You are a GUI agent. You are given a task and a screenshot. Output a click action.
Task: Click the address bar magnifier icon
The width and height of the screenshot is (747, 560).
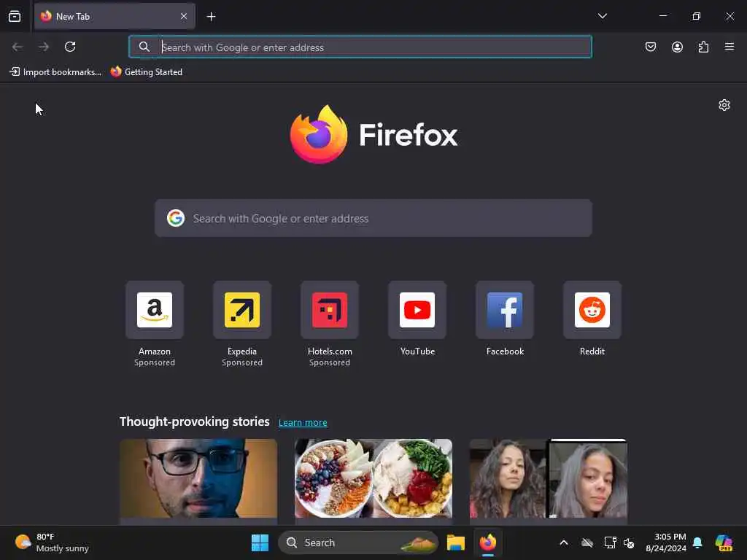[x=144, y=47]
